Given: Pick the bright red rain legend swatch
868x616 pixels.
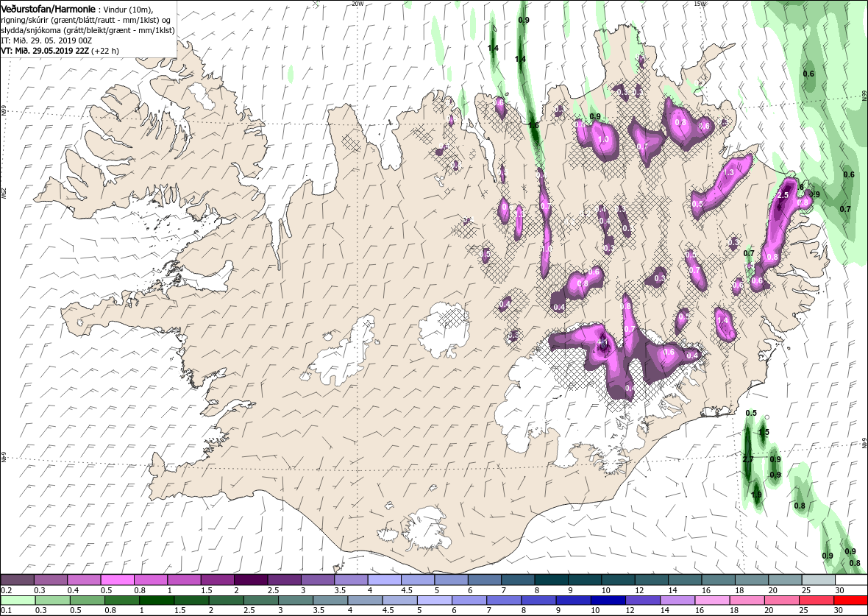Looking at the screenshot, I should click(x=851, y=601).
